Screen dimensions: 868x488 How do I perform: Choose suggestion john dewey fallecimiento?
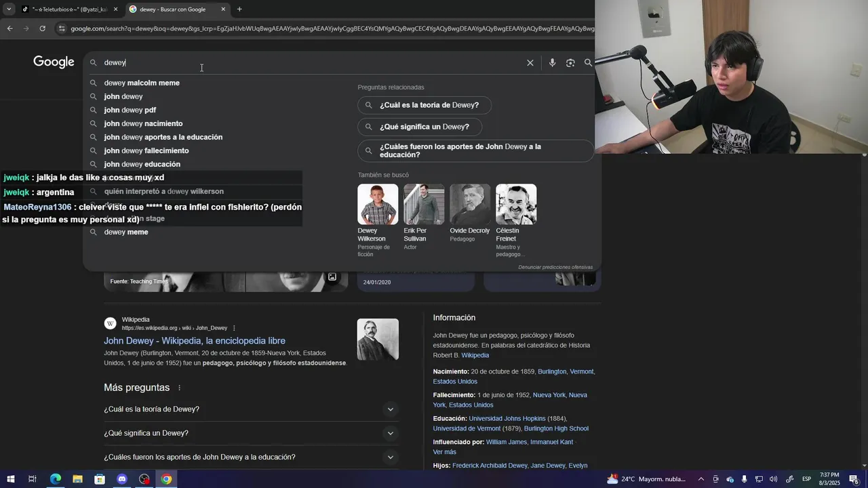146,150
